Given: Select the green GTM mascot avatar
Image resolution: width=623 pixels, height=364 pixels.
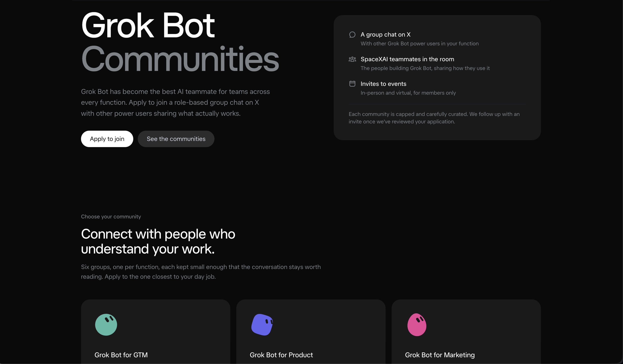Looking at the screenshot, I should coord(106,324).
